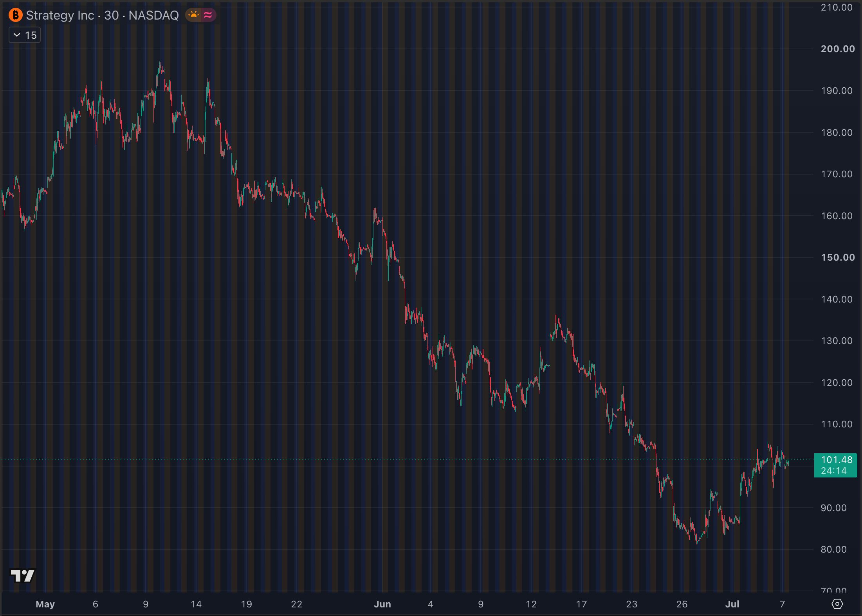This screenshot has height=616, width=862.
Task: Select the "23" date on the time axis
Action: 631,604
